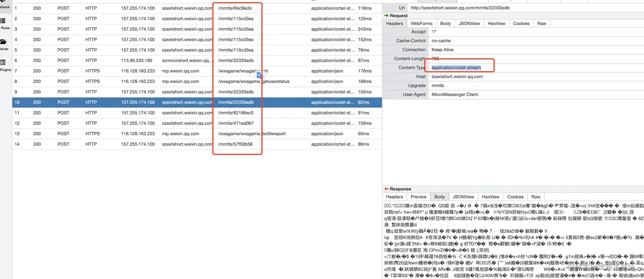Select the request with path /mmtls/6fe39e3c

[x=197, y=8]
